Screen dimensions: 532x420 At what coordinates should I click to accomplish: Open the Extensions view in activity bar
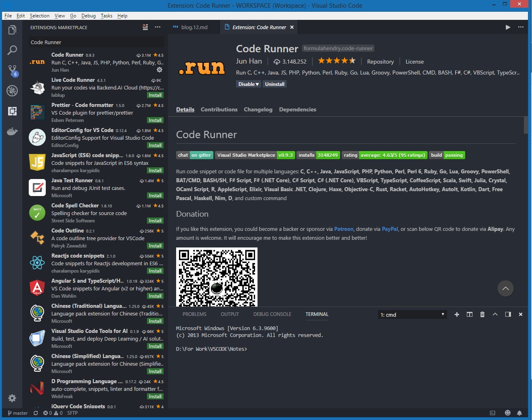[x=12, y=111]
